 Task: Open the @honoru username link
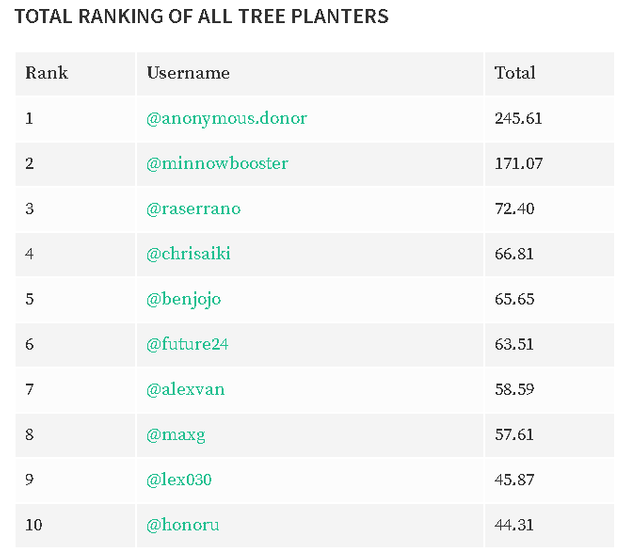[x=183, y=525]
